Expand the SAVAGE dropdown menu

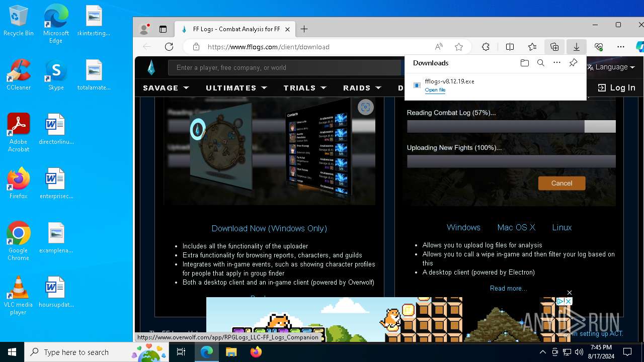coord(166,88)
